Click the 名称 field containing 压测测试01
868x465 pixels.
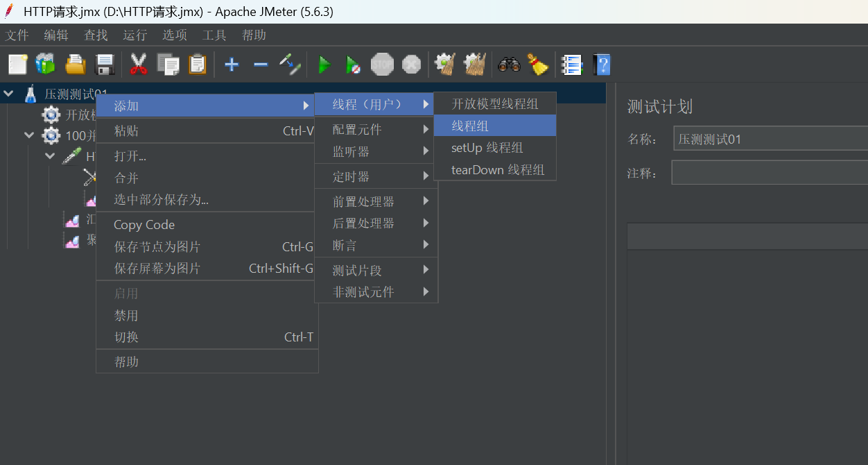point(770,139)
